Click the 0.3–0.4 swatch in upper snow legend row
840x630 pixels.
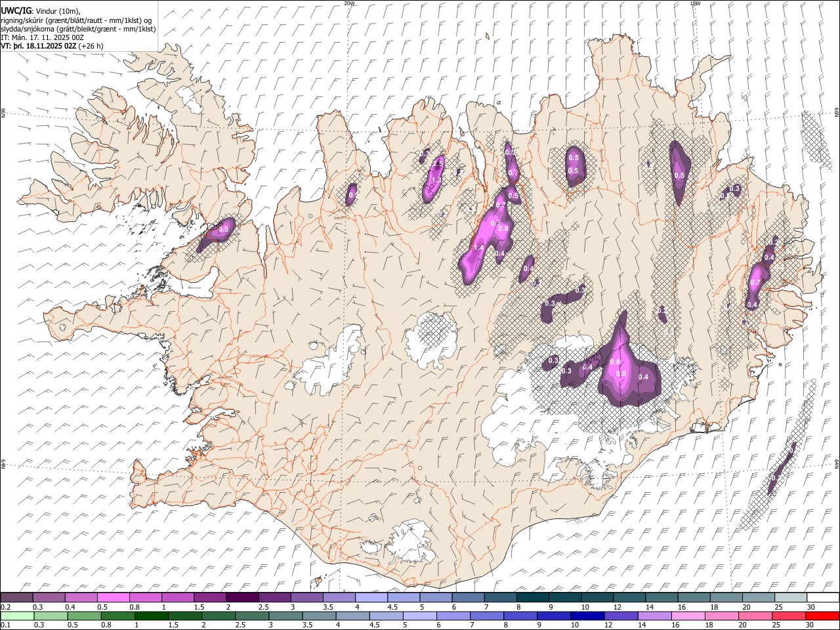click(49, 597)
